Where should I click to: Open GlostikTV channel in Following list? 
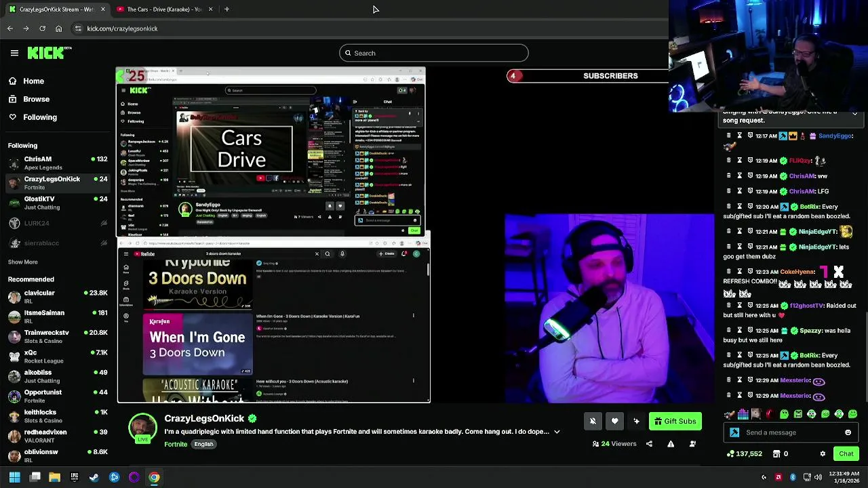pos(57,203)
